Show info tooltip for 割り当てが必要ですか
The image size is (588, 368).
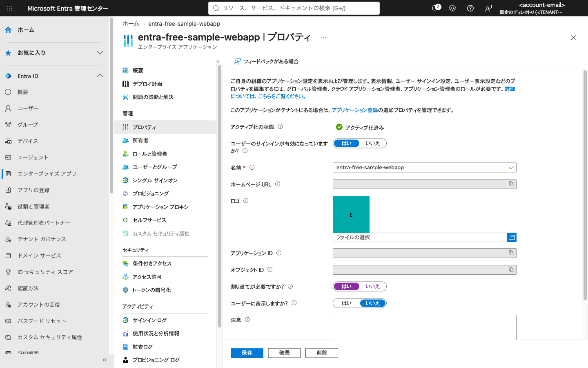tap(290, 287)
